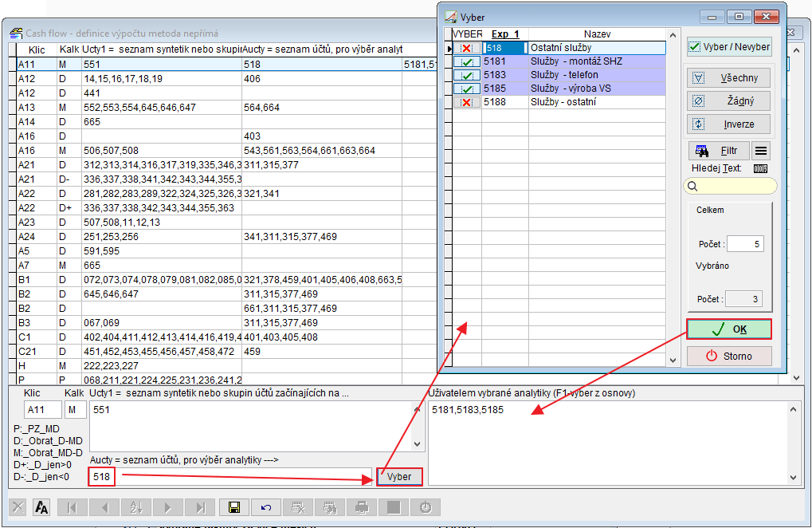Click scroll-down arrow in Ucty1 text box
The width and height of the screenshot is (812, 528).
[x=418, y=443]
